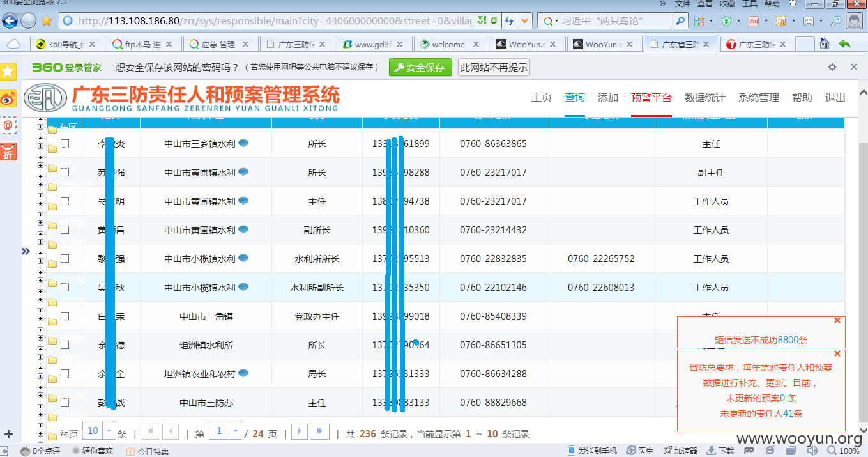Click chat bubble beside 坦洲镇农业和农村

(x=243, y=373)
